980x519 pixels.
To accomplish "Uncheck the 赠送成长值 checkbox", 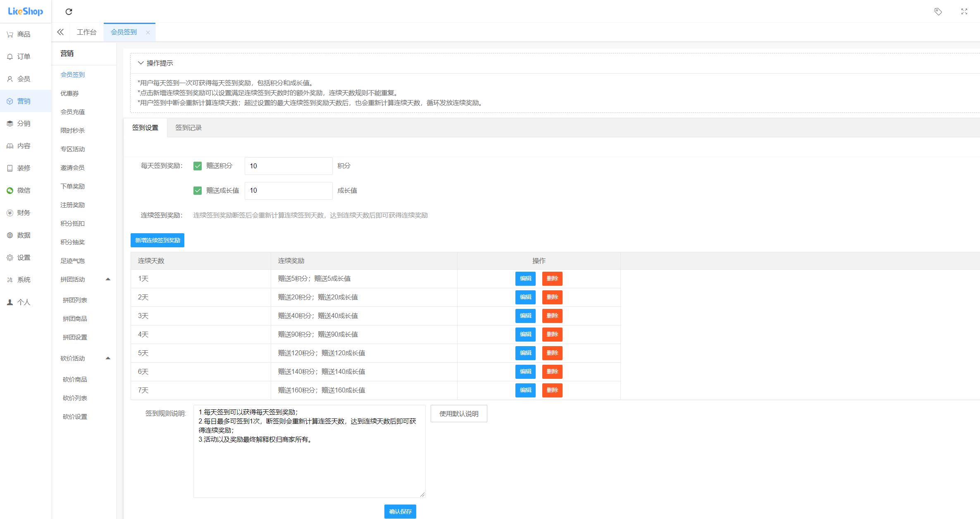I will tap(198, 191).
